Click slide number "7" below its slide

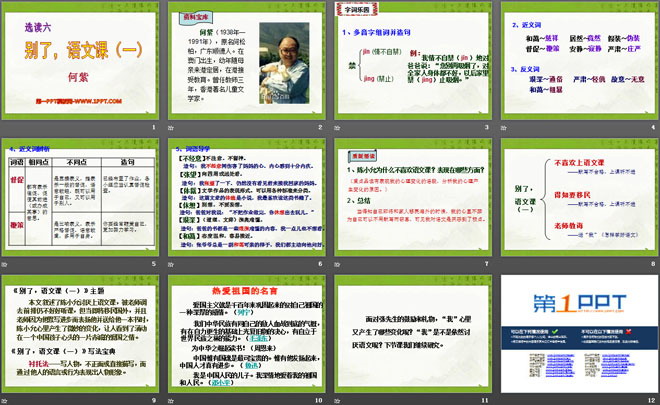[487, 264]
